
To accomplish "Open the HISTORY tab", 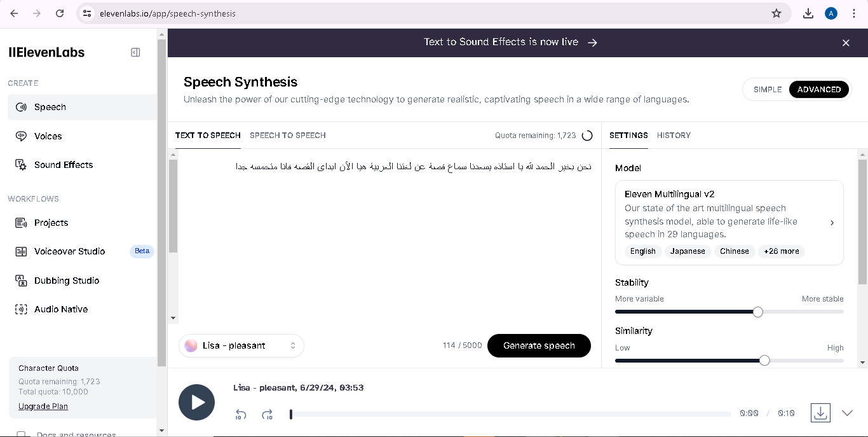I will click(x=674, y=135).
